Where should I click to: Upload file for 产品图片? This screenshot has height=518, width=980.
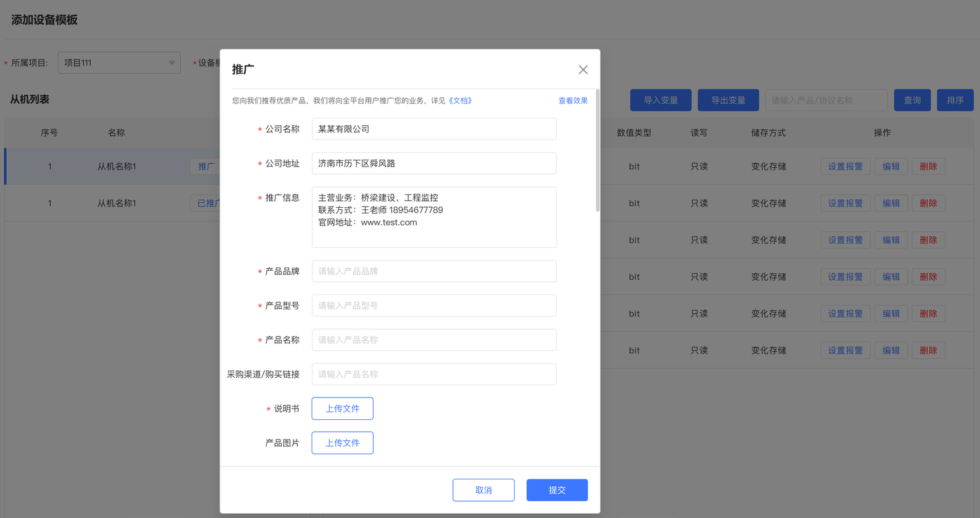click(343, 443)
